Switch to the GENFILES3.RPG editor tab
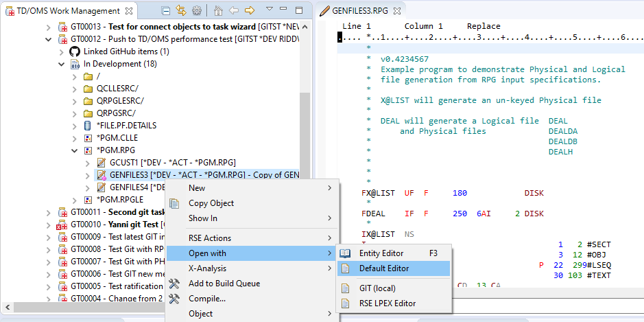 coord(362,11)
